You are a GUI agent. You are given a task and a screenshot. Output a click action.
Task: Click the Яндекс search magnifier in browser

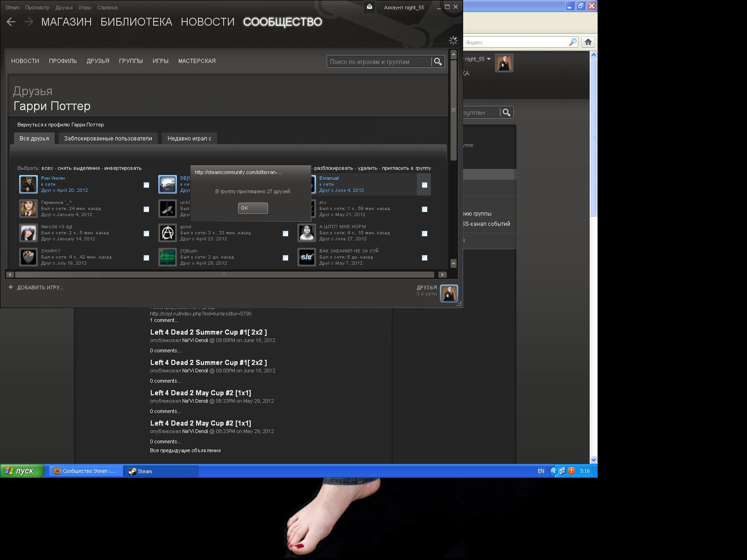(x=572, y=42)
